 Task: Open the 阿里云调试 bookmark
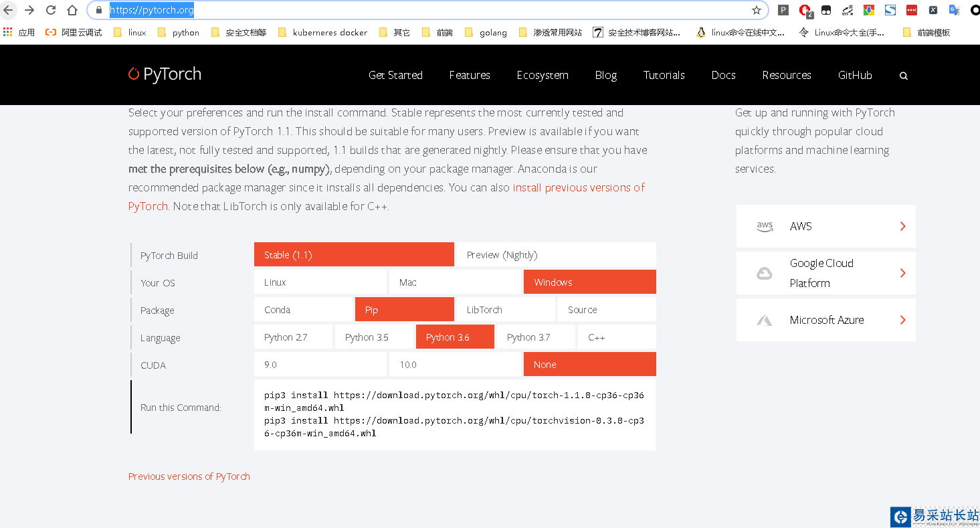point(74,32)
